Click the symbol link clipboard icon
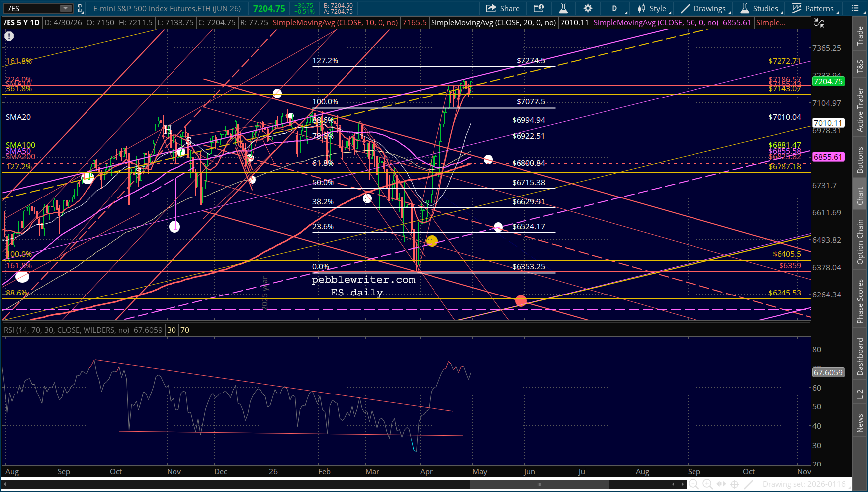 [x=80, y=8]
